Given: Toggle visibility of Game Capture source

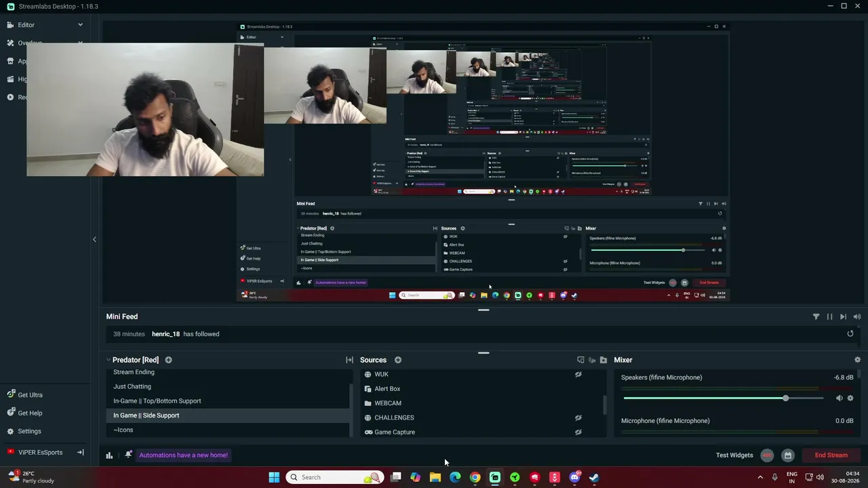Looking at the screenshot, I should (578, 432).
